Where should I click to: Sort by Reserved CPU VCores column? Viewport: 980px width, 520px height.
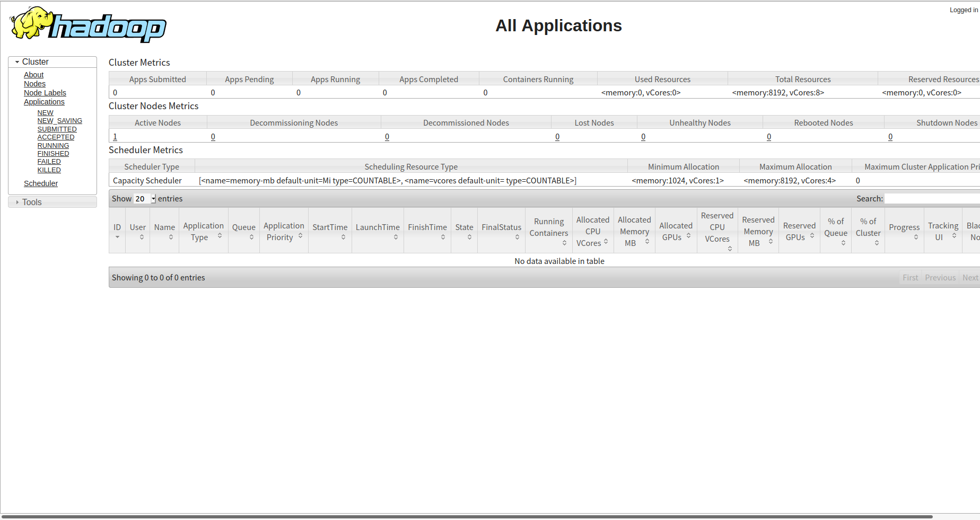pos(717,230)
